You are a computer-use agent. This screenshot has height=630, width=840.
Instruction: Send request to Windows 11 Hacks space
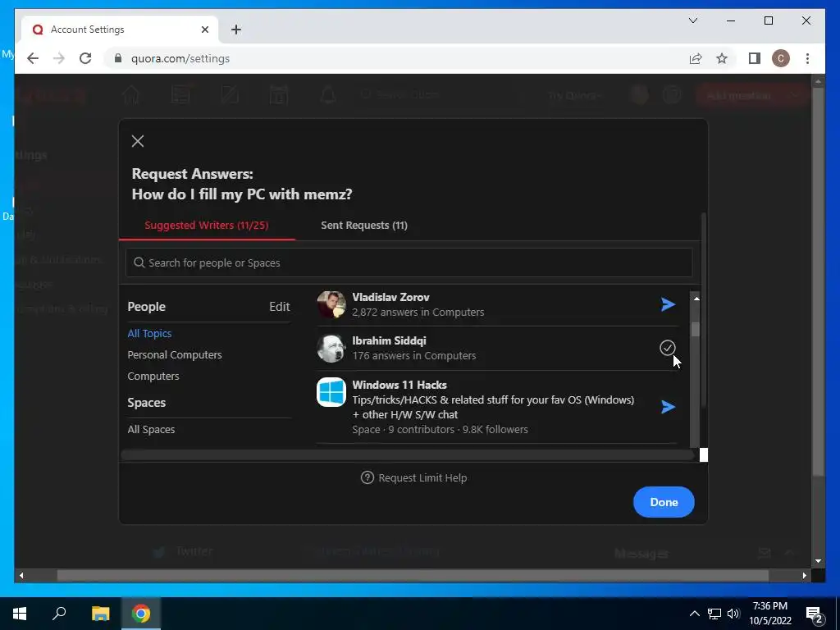point(668,407)
